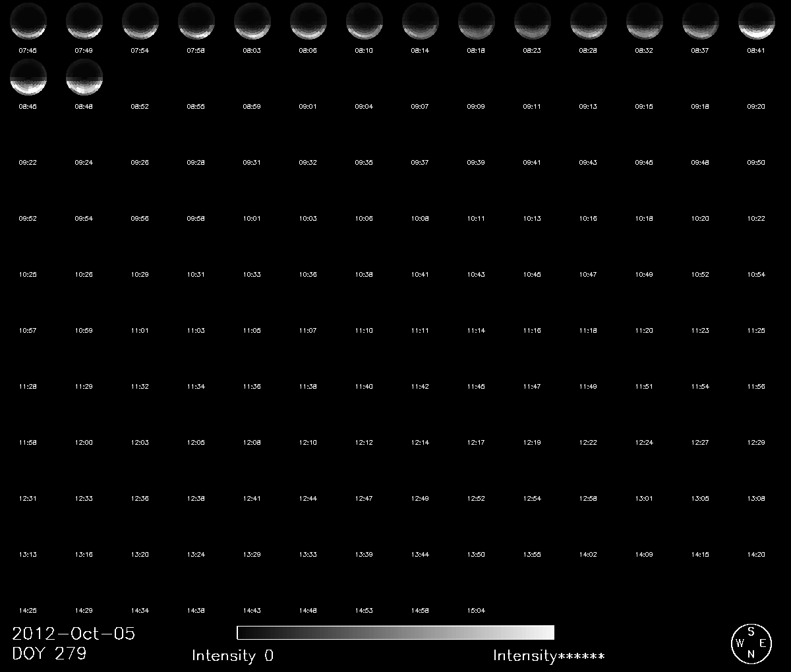Select the 12:14 timestamp
The width and height of the screenshot is (791, 672).
pyautogui.click(x=420, y=442)
